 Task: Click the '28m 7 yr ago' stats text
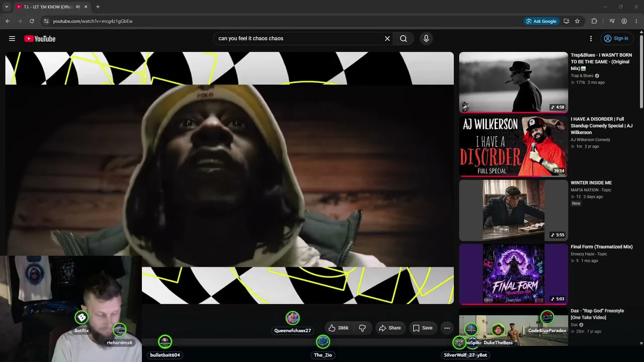586,331
